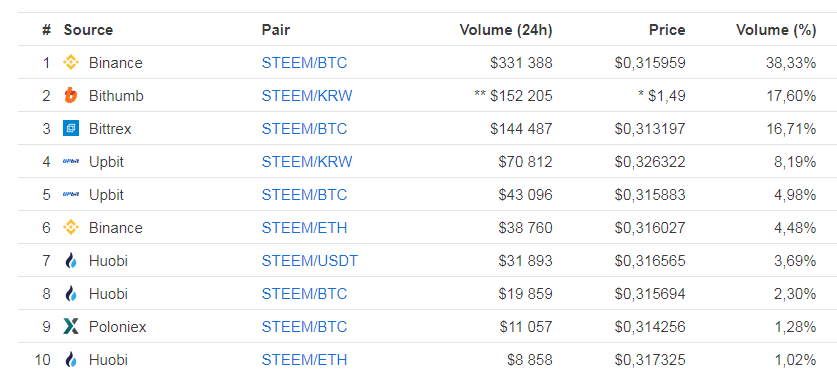Click the Upbit logo in row 4
Viewport: 837px width, 375px height.
(71, 162)
